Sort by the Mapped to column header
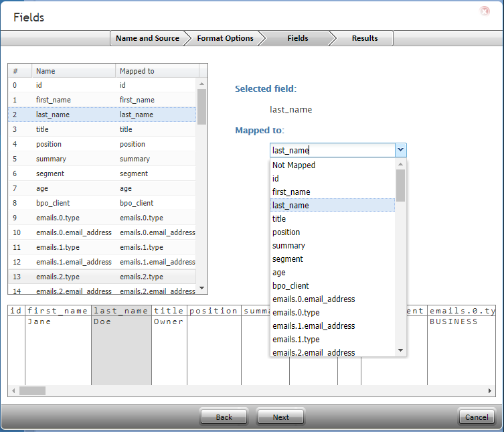 click(157, 71)
